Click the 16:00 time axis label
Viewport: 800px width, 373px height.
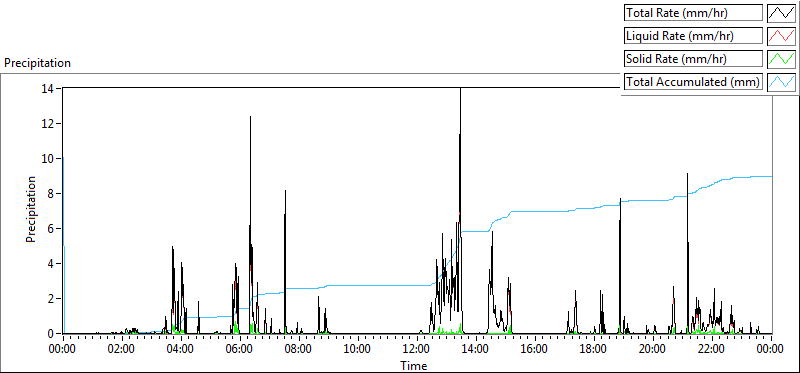click(534, 350)
